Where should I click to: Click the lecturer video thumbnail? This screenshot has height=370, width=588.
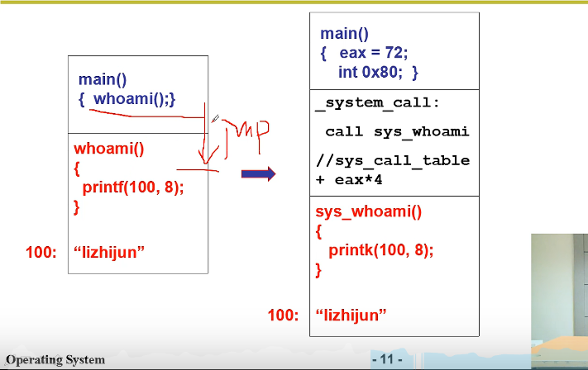[560, 301]
